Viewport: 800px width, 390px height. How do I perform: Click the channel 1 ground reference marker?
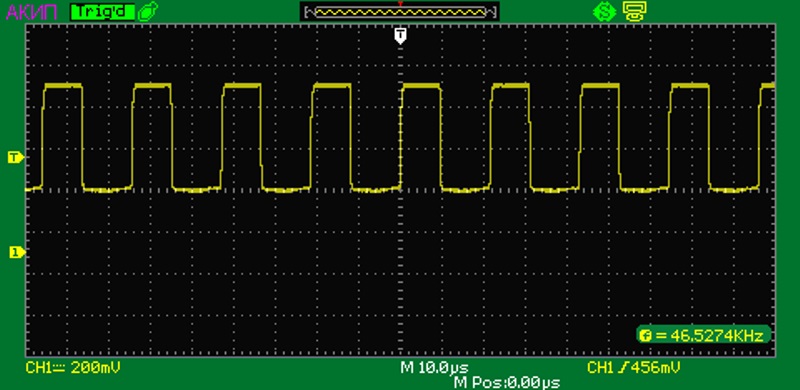pos(16,252)
